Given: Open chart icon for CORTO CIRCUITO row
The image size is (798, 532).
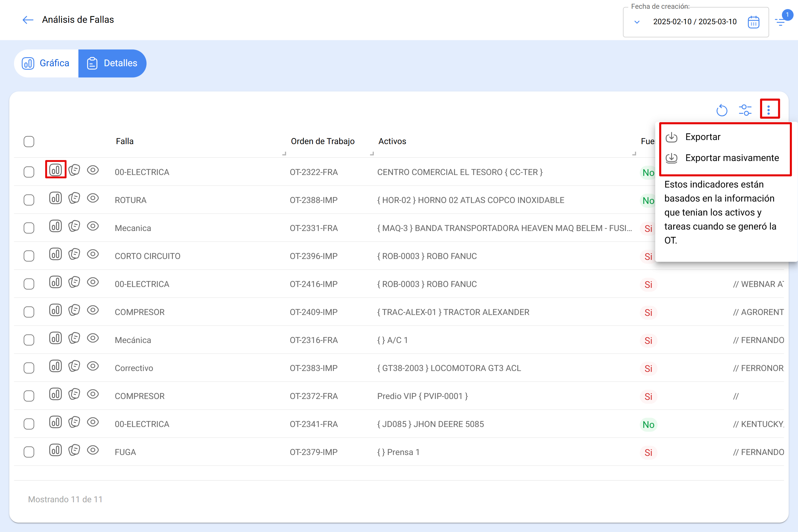Looking at the screenshot, I should coord(55,254).
